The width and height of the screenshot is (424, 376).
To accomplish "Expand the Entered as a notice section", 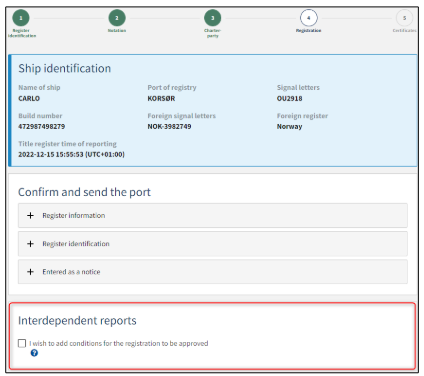I will click(213, 272).
